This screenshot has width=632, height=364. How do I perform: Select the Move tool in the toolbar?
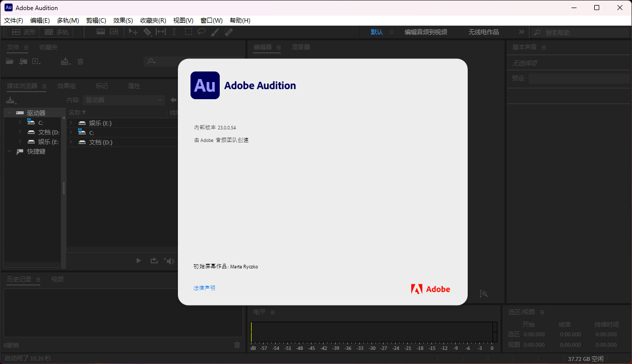133,32
